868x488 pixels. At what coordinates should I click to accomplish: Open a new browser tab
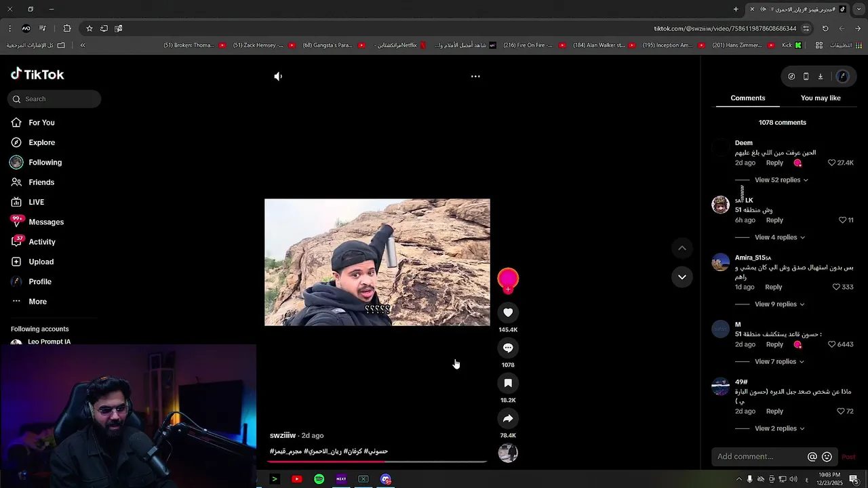click(736, 9)
